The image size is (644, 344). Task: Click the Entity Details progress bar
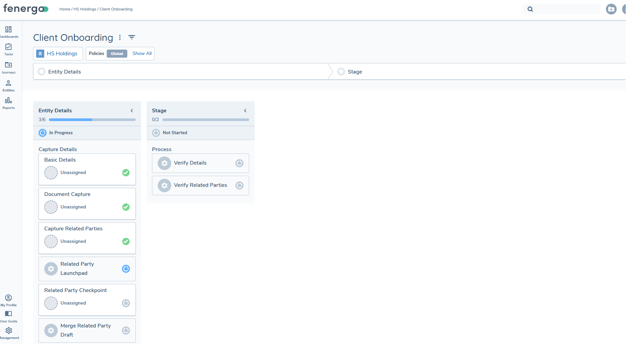92,120
